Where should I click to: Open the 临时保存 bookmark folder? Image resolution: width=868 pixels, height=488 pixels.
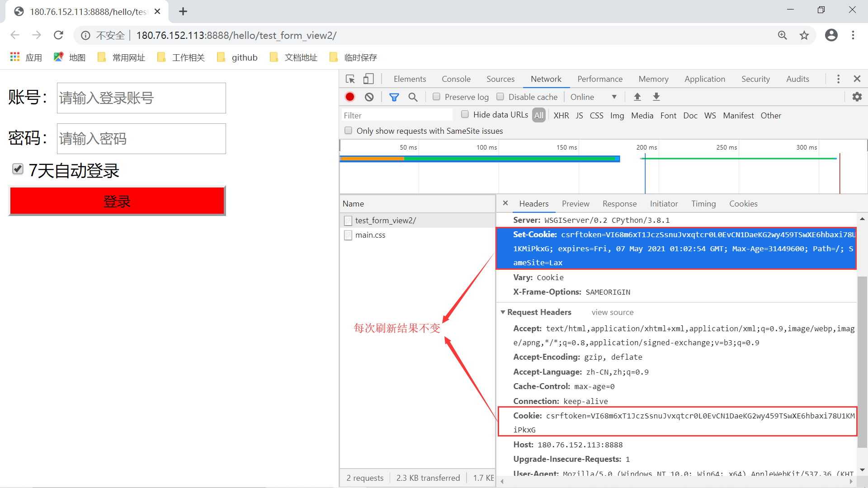pos(353,57)
